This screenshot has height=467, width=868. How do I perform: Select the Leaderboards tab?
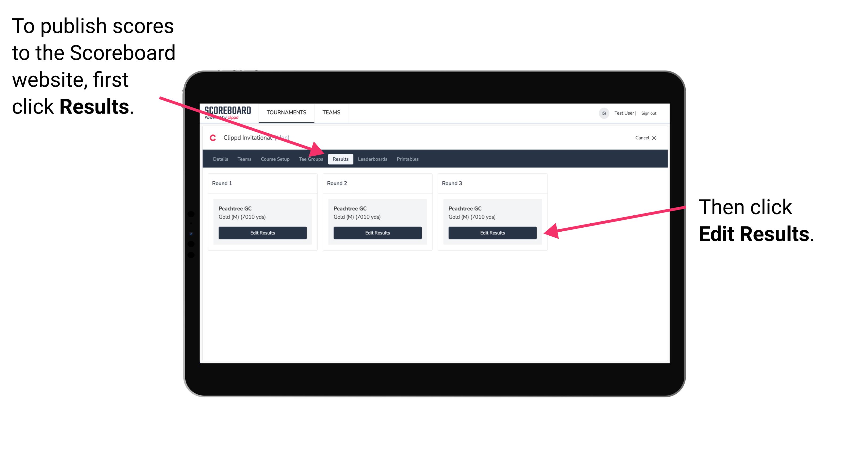pyautogui.click(x=373, y=159)
